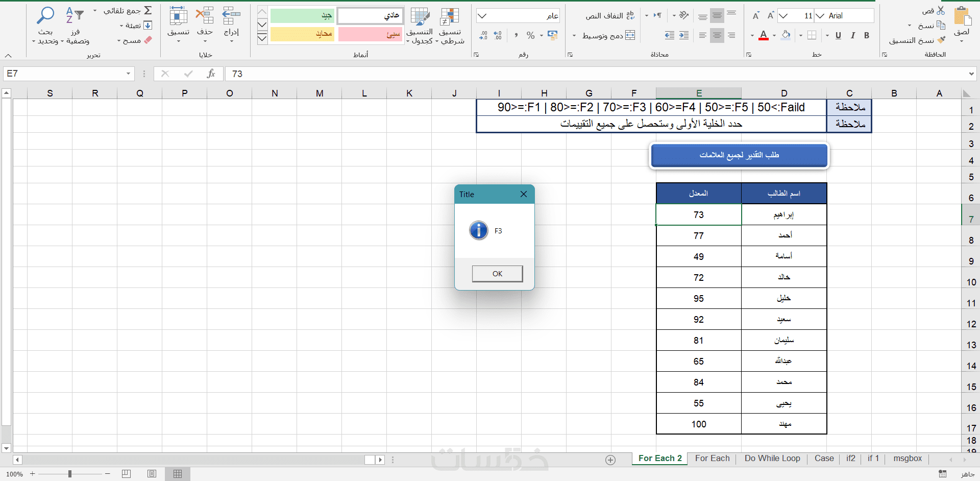The height and width of the screenshot is (481, 980).
Task: Click AutoSum (جمع تلقائي) sigma
Action: click(x=148, y=11)
